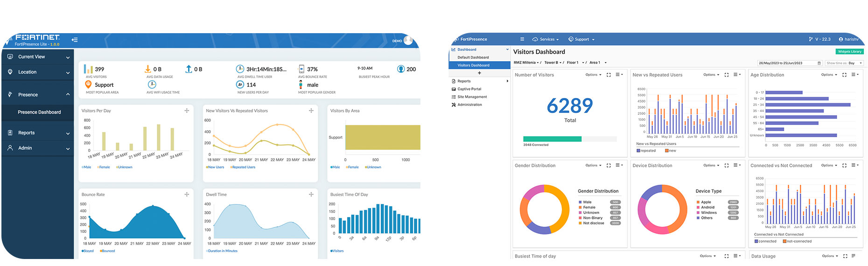This screenshot has width=868, height=266.
Task: Click the move icon on Visitors Per Day
Action: (x=187, y=111)
